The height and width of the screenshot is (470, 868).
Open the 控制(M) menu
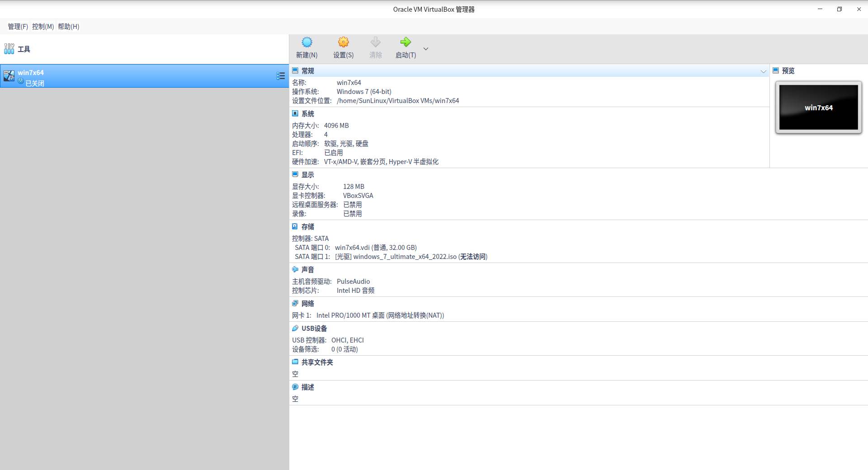click(x=43, y=27)
